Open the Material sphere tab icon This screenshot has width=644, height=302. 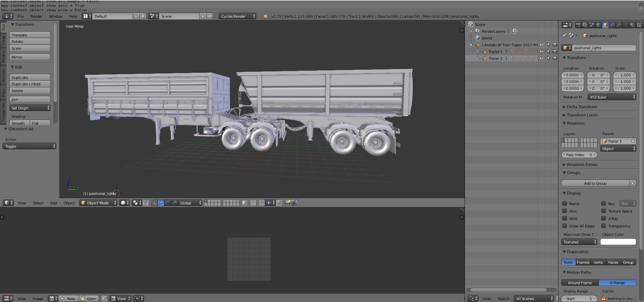632,25
